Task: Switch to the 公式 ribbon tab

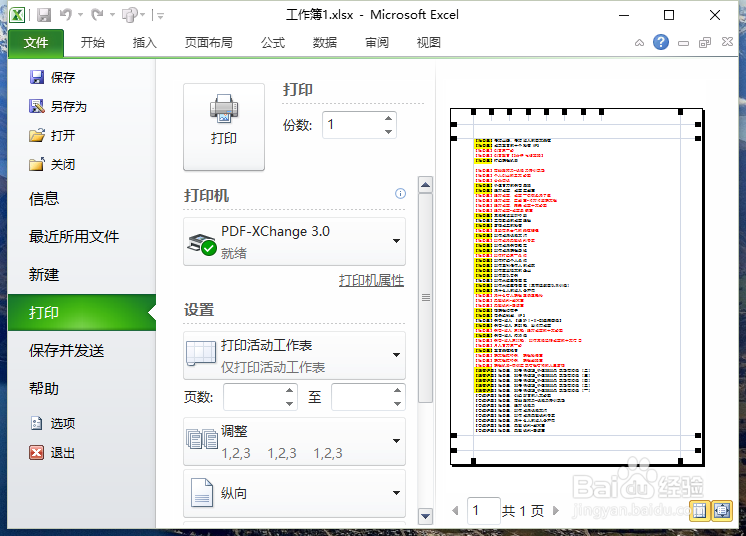Action: coord(273,43)
